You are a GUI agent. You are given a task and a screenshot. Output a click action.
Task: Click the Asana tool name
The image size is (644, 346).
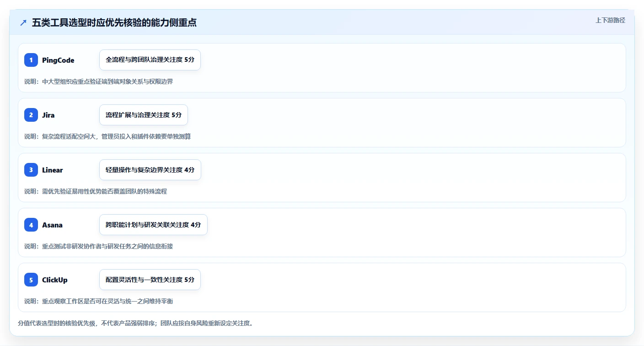tap(52, 225)
